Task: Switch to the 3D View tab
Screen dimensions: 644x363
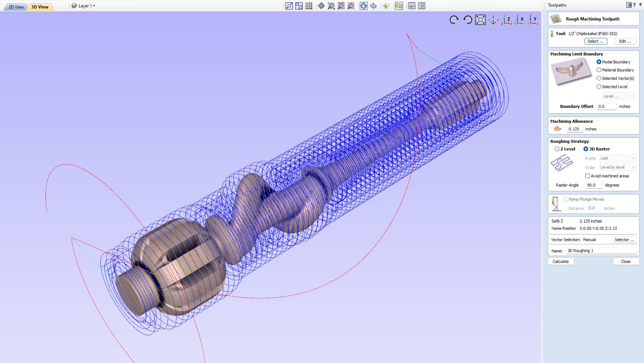Action: point(40,7)
